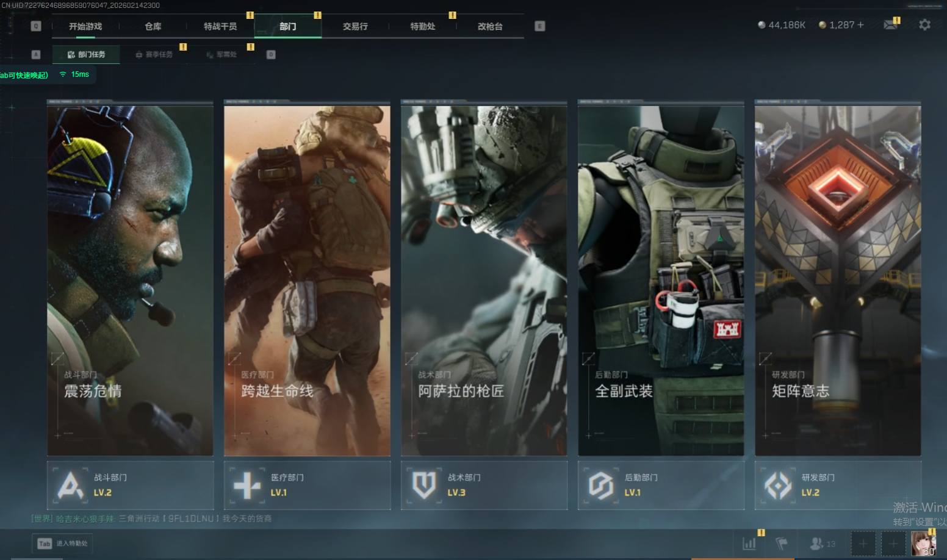947x560 pixels.
Task: Select the 部门任务 sub-tab
Action: 86,54
